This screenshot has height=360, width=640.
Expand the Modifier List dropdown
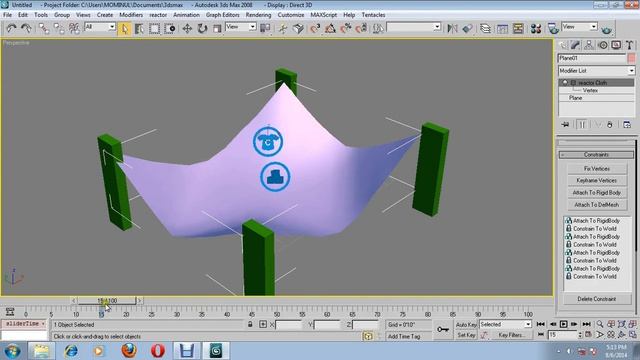[596, 71]
